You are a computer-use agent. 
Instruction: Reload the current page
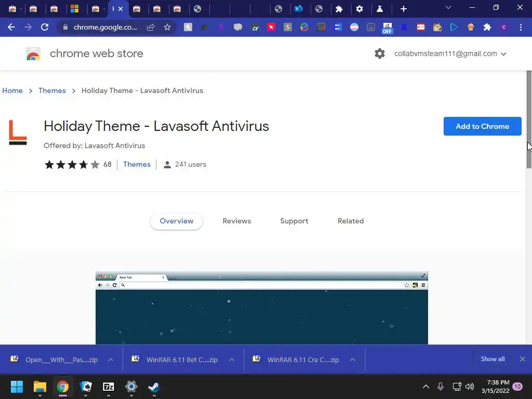click(45, 27)
